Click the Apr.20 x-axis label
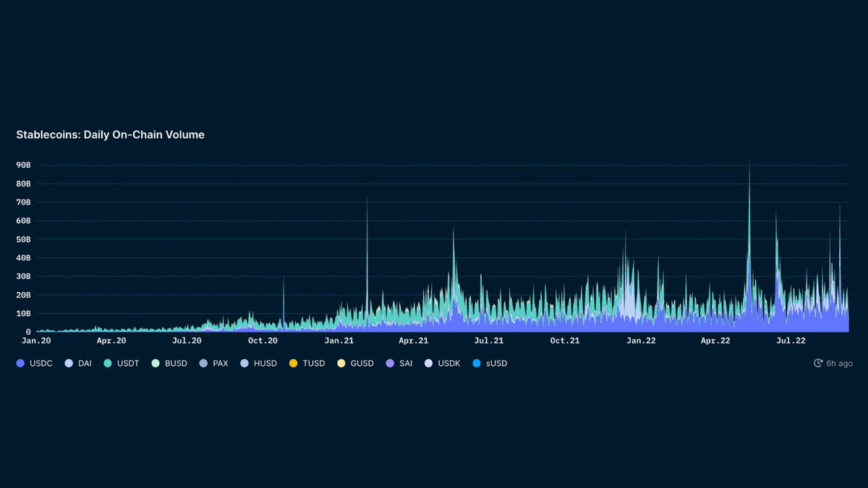This screenshot has width=868, height=488. pyautogui.click(x=111, y=340)
